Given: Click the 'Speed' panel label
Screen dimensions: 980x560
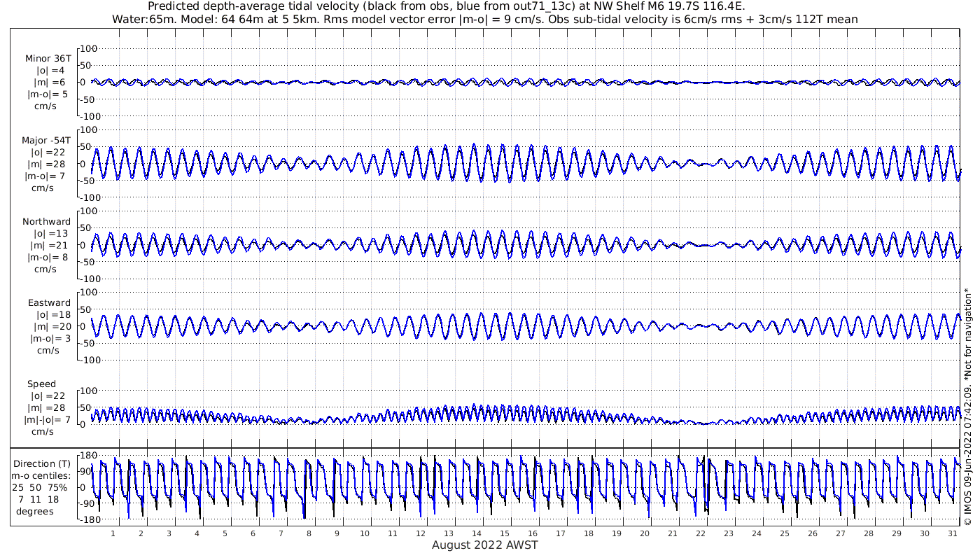Looking at the screenshot, I should [x=41, y=384].
